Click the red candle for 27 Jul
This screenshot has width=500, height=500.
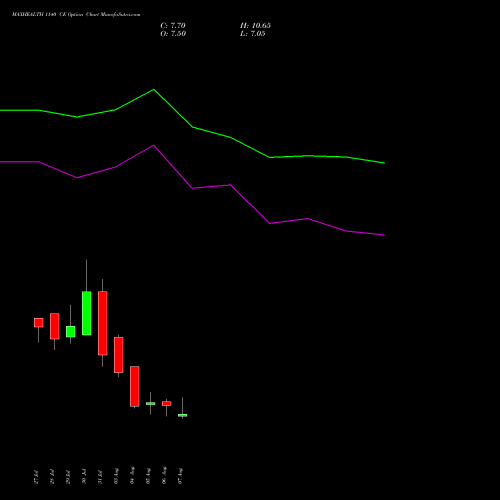coord(39,322)
